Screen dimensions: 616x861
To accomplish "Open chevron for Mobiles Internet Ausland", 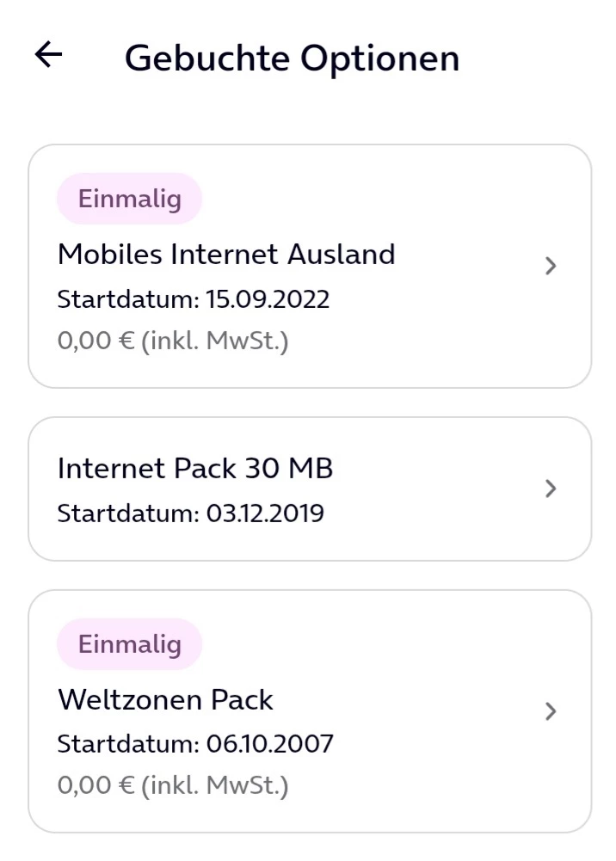I will 551,267.
